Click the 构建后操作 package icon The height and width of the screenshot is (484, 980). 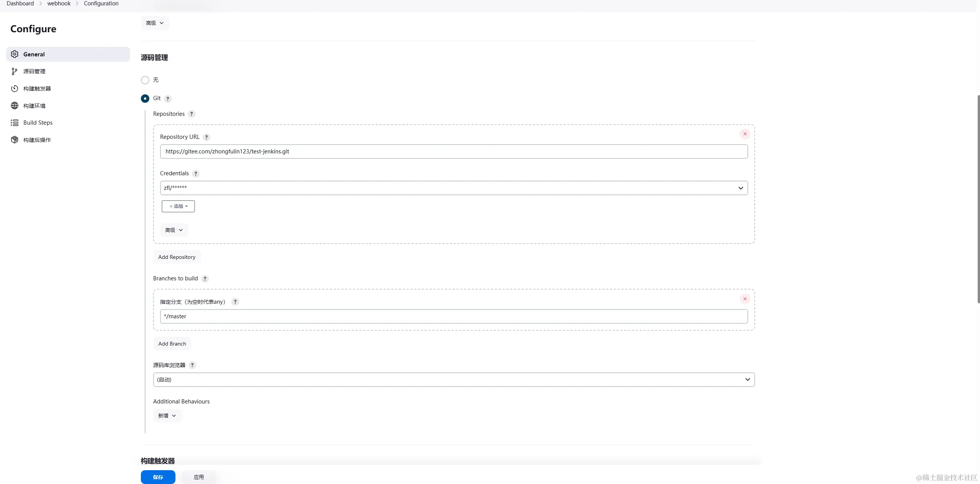click(15, 140)
